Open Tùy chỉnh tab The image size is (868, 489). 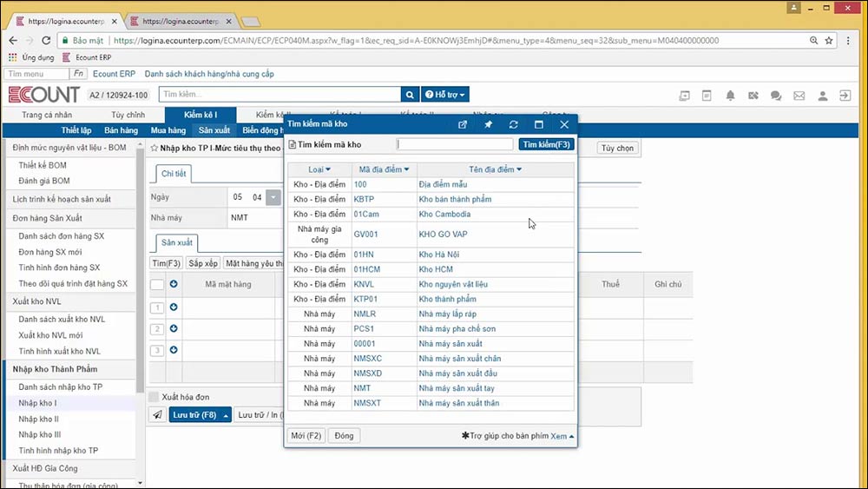coord(128,115)
